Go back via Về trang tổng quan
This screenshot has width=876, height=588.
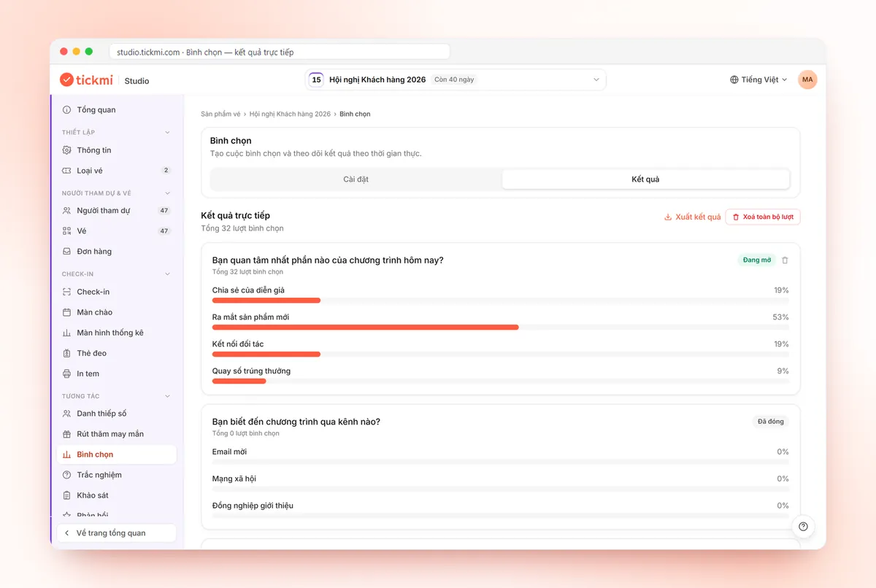click(x=116, y=533)
